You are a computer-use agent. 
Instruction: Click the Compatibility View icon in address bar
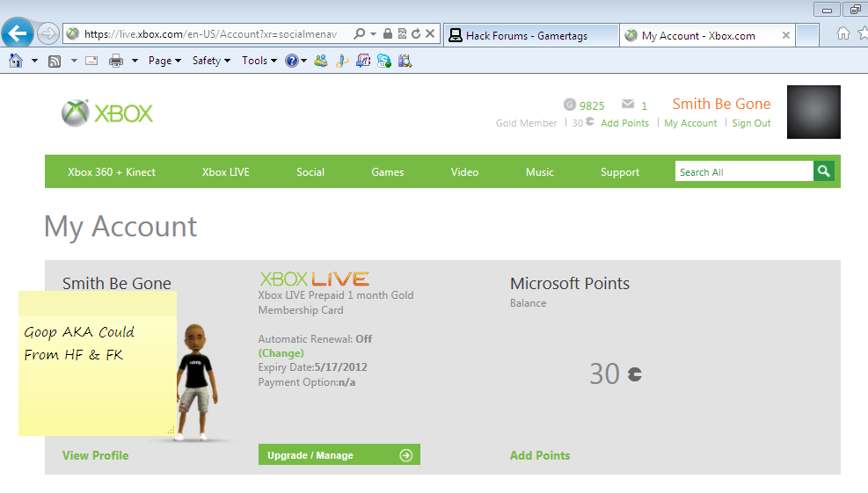click(x=402, y=33)
